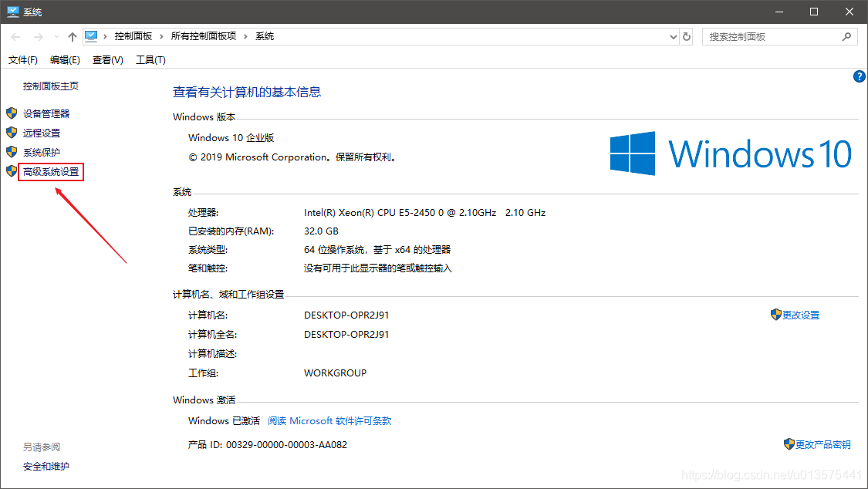Click shield icon beside 高级系统设置
Image resolution: width=868 pixels, height=489 pixels.
point(12,171)
